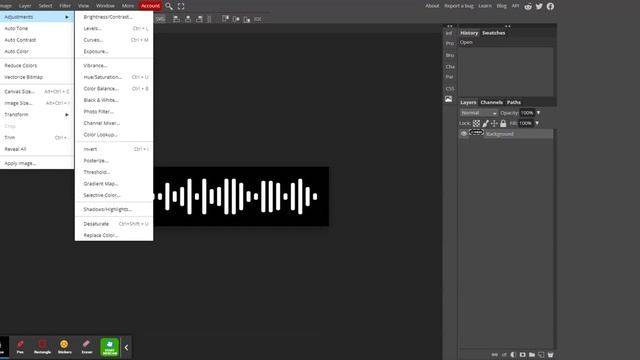
Task: Select Canvas Size menu entry
Action: point(37,92)
